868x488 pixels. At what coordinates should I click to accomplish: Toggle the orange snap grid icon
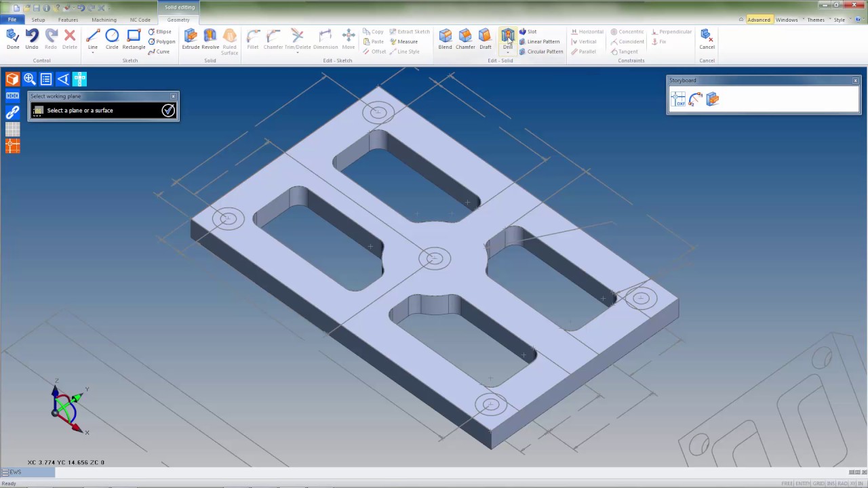coord(12,145)
